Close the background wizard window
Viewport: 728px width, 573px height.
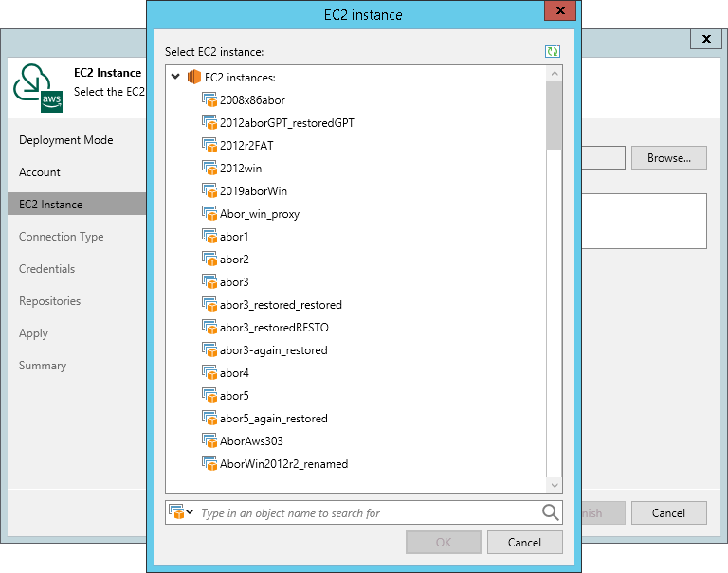tap(706, 39)
